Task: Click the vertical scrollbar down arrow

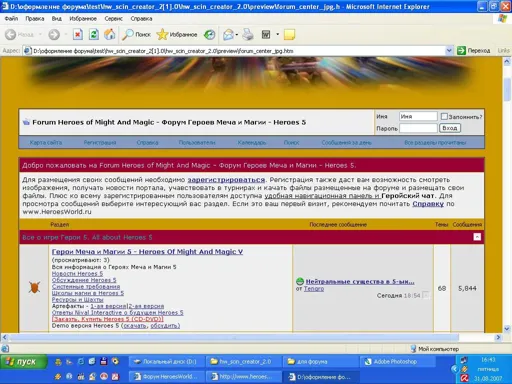Action: (x=507, y=329)
